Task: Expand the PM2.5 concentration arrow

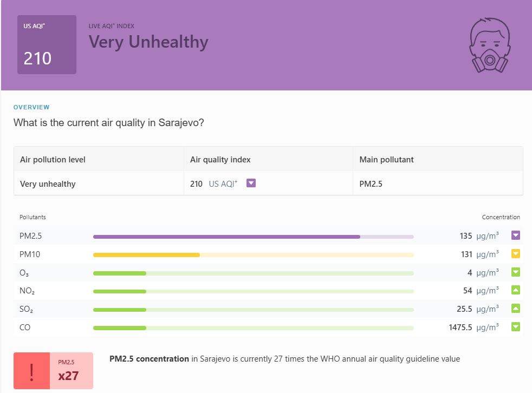Action: point(516,235)
